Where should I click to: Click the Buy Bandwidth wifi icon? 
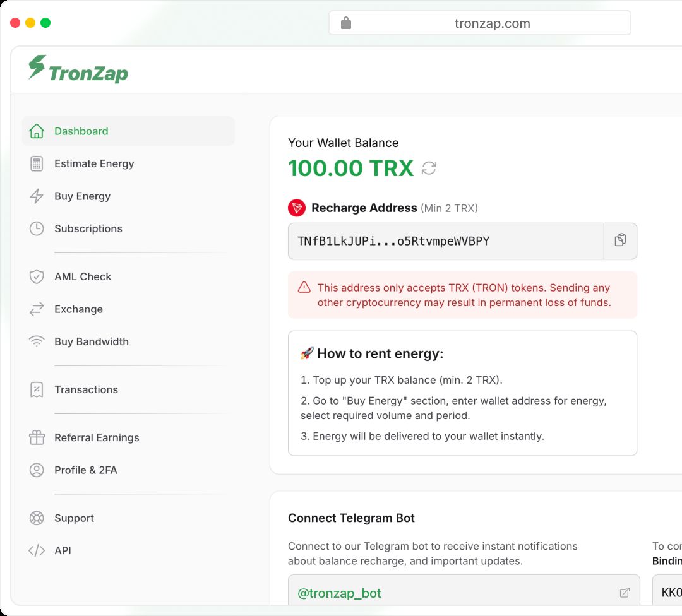pyautogui.click(x=37, y=341)
